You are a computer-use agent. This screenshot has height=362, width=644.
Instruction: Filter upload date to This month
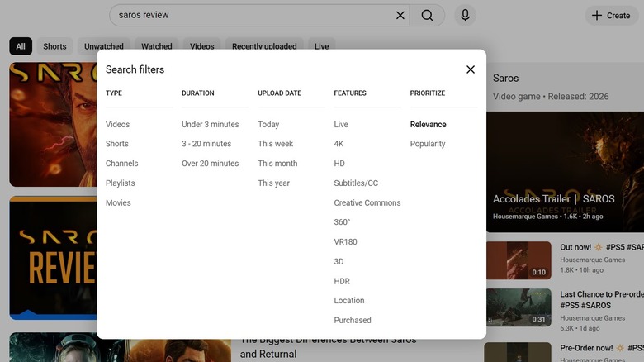[277, 164]
